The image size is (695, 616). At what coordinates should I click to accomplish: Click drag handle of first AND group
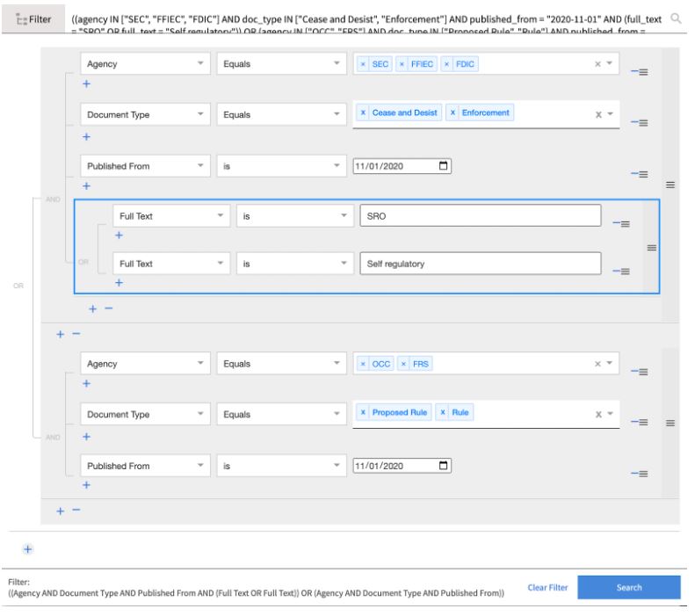(x=670, y=185)
